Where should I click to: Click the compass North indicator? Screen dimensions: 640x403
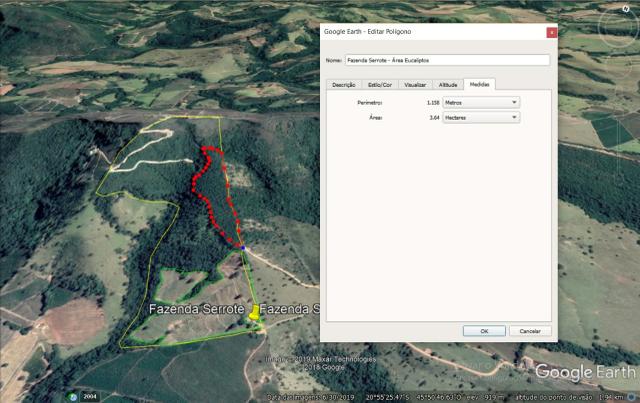point(626,9)
